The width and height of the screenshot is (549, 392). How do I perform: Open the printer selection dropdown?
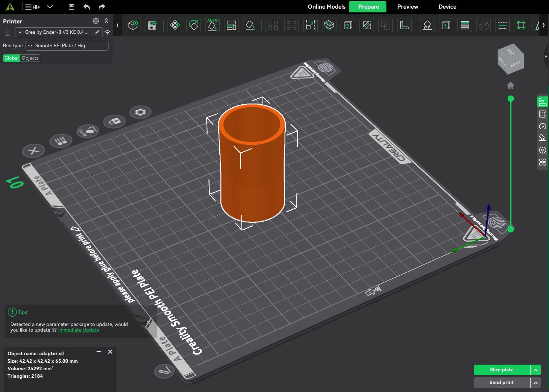pyautogui.click(x=54, y=32)
